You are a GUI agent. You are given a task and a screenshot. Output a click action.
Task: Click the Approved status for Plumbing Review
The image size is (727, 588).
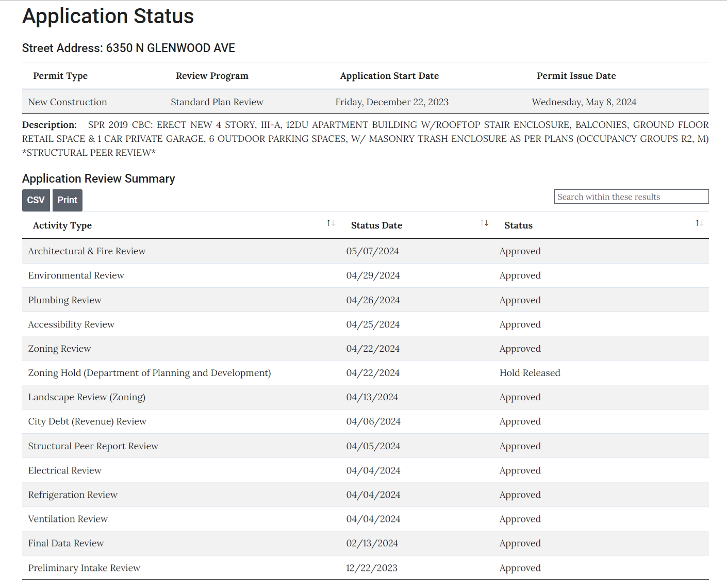pos(520,300)
